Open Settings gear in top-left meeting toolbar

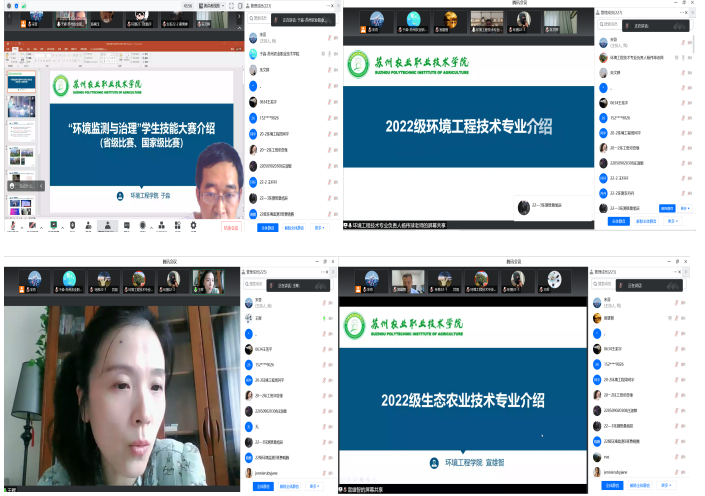pos(193,225)
